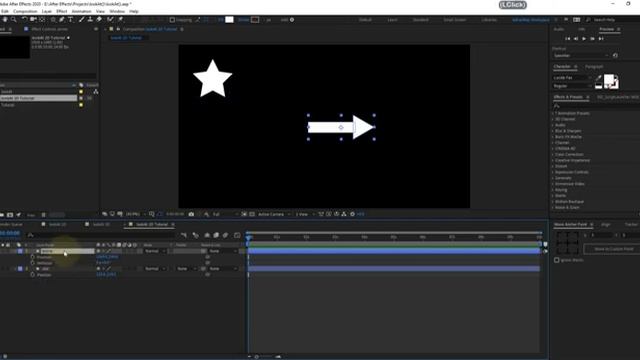The width and height of the screenshot is (640, 360).
Task: Select the Rotation tool
Action: (x=24, y=20)
